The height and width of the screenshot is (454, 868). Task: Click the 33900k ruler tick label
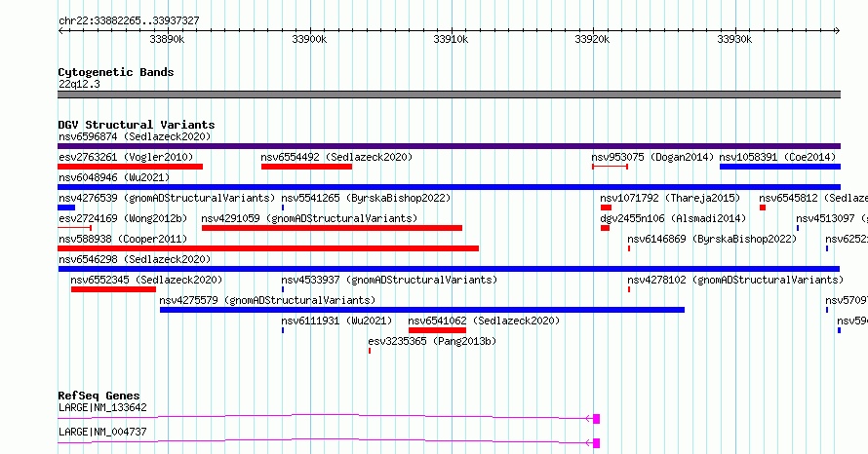[309, 39]
